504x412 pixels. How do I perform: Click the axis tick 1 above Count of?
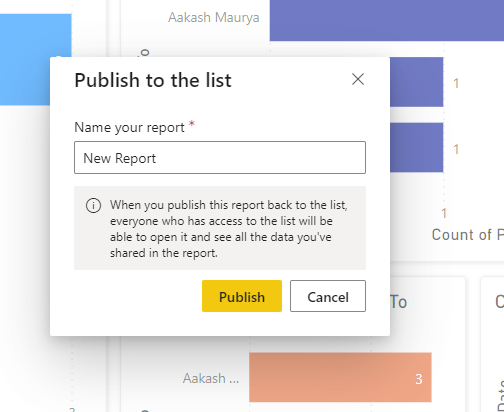[444, 213]
